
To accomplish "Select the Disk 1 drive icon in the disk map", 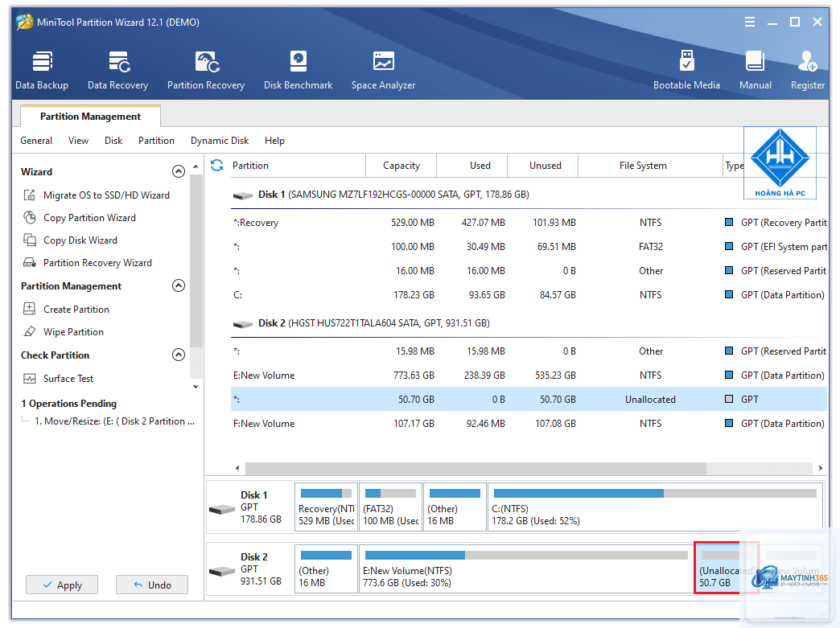I will pyautogui.click(x=222, y=509).
